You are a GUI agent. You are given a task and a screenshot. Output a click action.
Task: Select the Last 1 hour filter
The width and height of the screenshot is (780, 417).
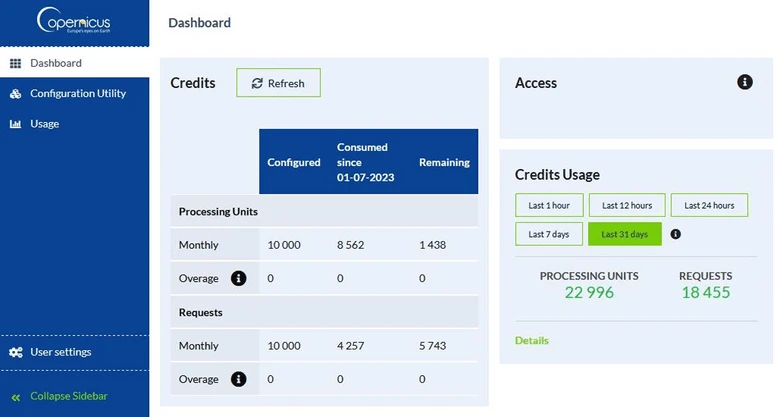click(x=549, y=206)
